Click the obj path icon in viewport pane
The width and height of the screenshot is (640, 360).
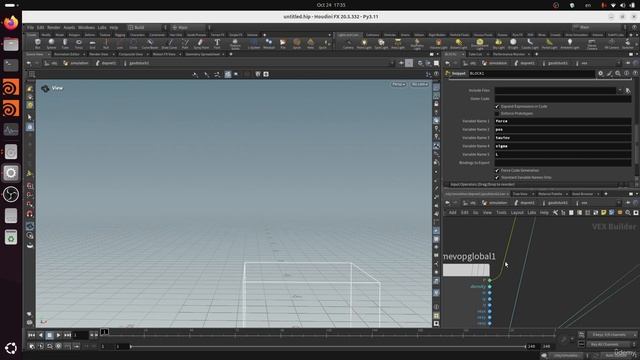(51, 63)
